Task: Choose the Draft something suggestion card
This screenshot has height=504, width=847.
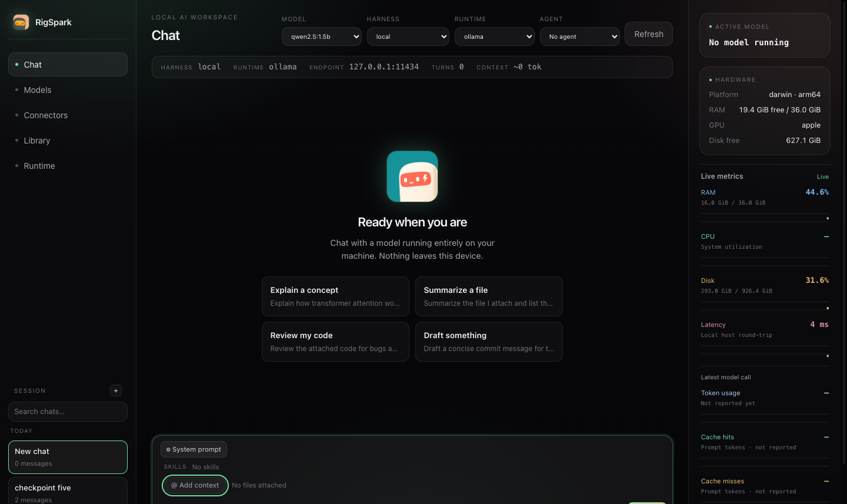Action: click(x=489, y=342)
